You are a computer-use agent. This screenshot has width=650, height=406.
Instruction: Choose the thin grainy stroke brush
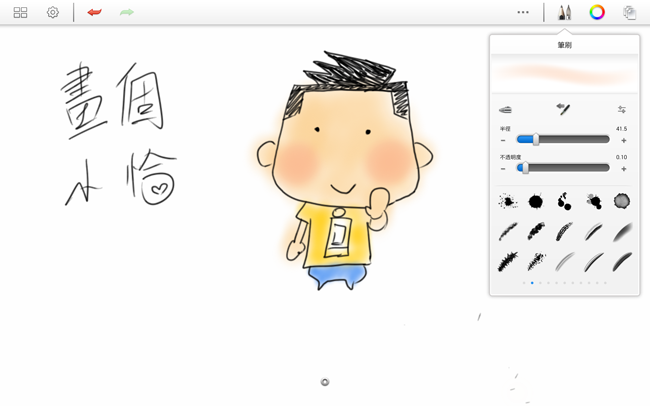tap(508, 231)
